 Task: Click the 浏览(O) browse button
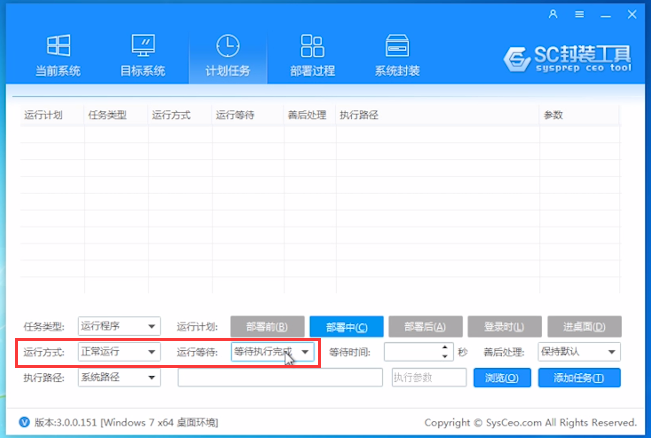tap(502, 378)
